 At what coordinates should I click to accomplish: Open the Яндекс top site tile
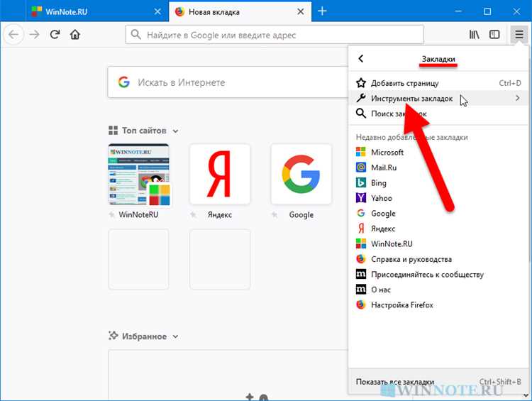(220, 175)
